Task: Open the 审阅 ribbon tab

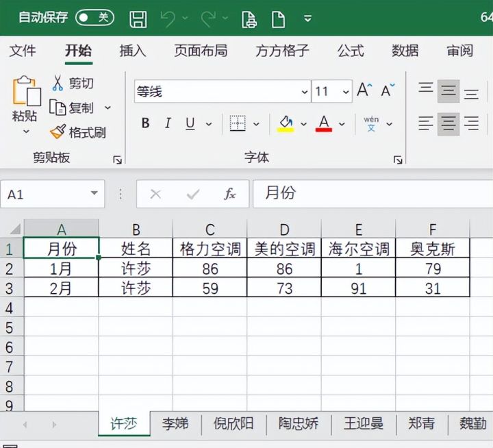Action: (459, 51)
